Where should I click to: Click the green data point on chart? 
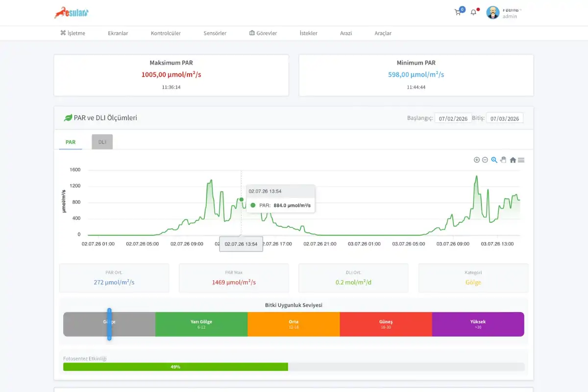pyautogui.click(x=241, y=199)
